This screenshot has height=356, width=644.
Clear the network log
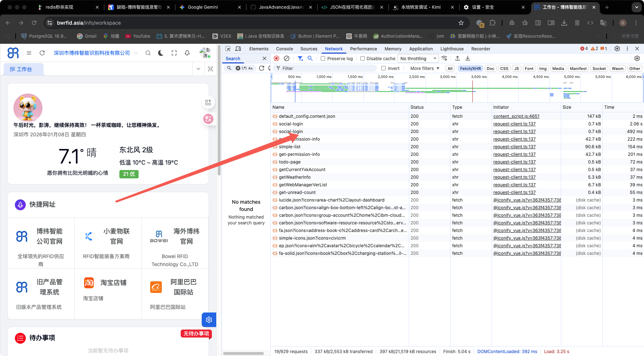287,58
